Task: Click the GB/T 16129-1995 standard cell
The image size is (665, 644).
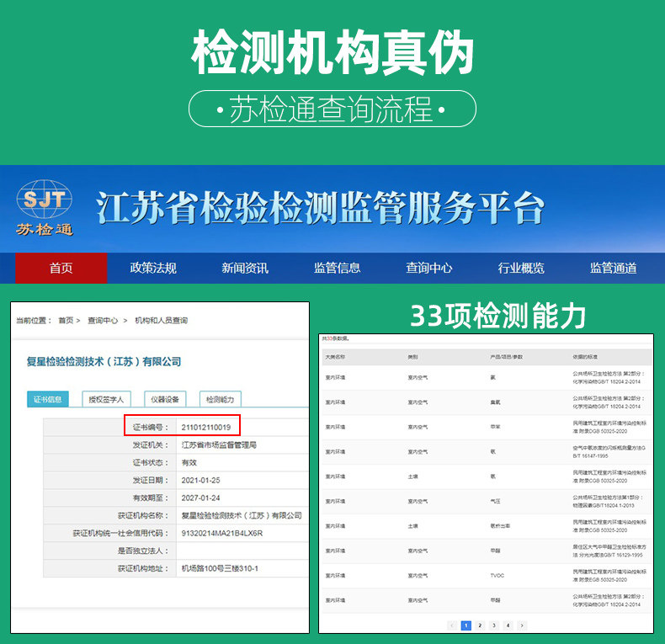Action: [x=609, y=551]
